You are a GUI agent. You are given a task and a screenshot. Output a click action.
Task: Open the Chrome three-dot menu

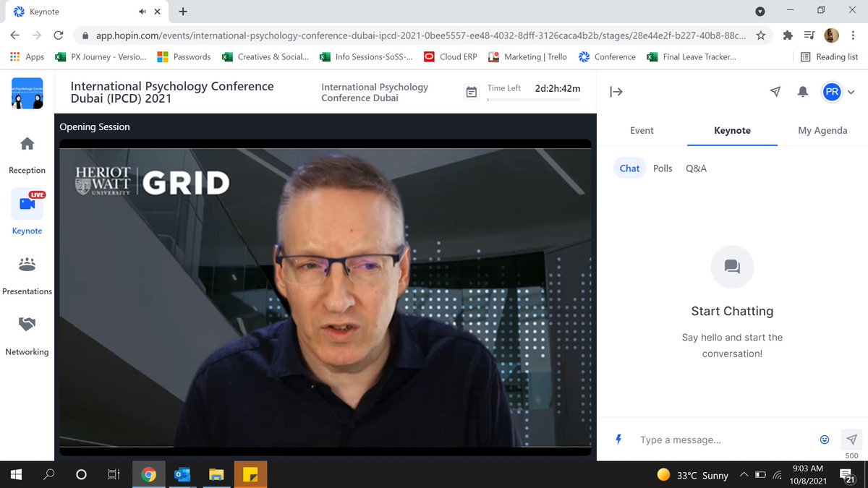tap(854, 35)
